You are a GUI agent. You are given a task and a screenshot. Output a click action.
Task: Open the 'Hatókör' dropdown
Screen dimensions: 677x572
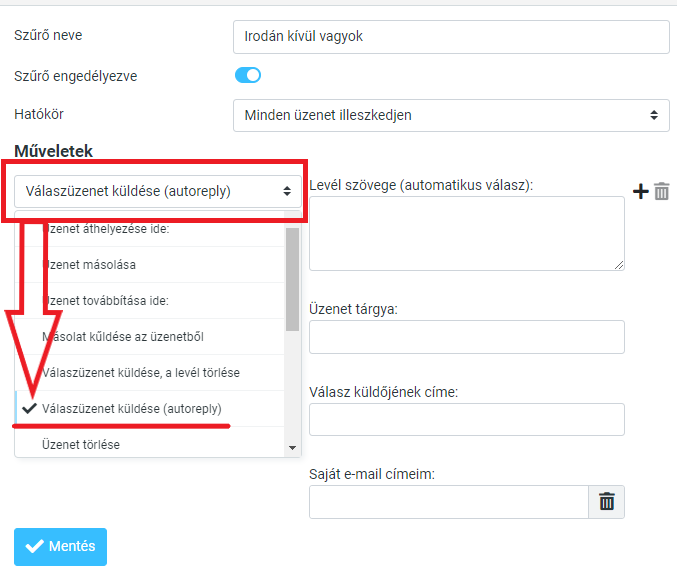pos(450,115)
